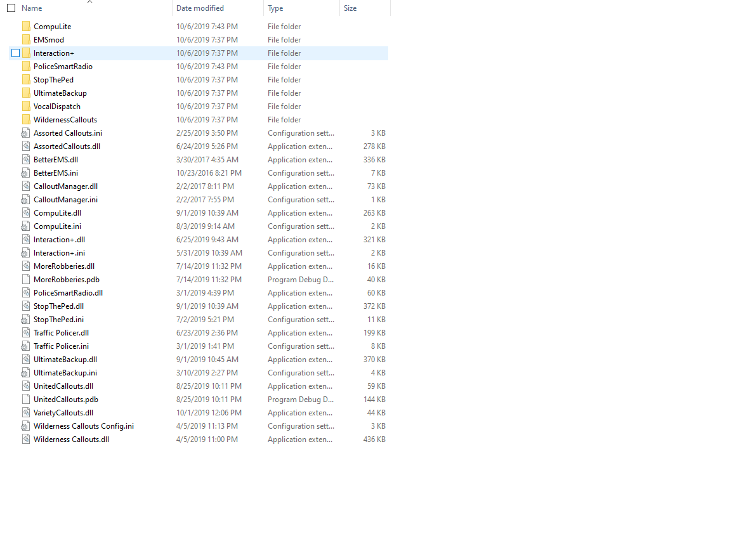Select the Wilderness Callouts.dll file name
The height and width of the screenshot is (560, 746).
click(x=71, y=439)
